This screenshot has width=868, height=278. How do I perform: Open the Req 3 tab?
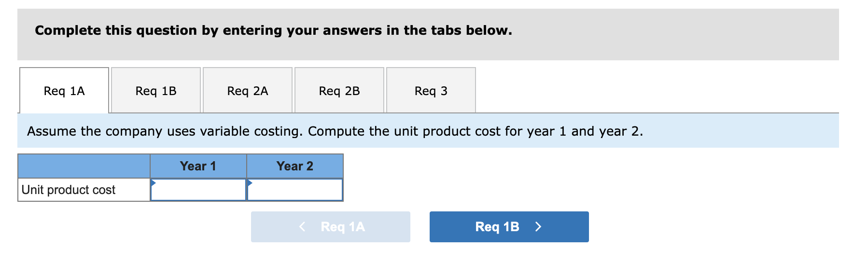pyautogui.click(x=431, y=90)
